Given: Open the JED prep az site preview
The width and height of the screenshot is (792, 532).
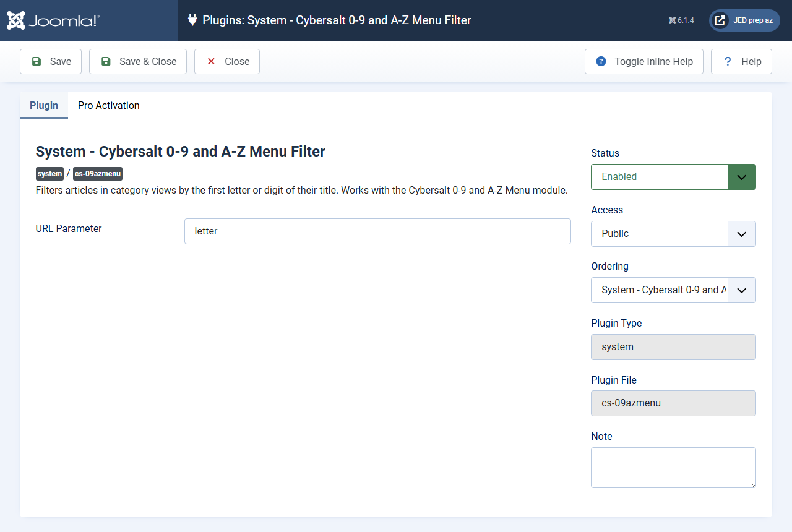Looking at the screenshot, I should pos(744,20).
